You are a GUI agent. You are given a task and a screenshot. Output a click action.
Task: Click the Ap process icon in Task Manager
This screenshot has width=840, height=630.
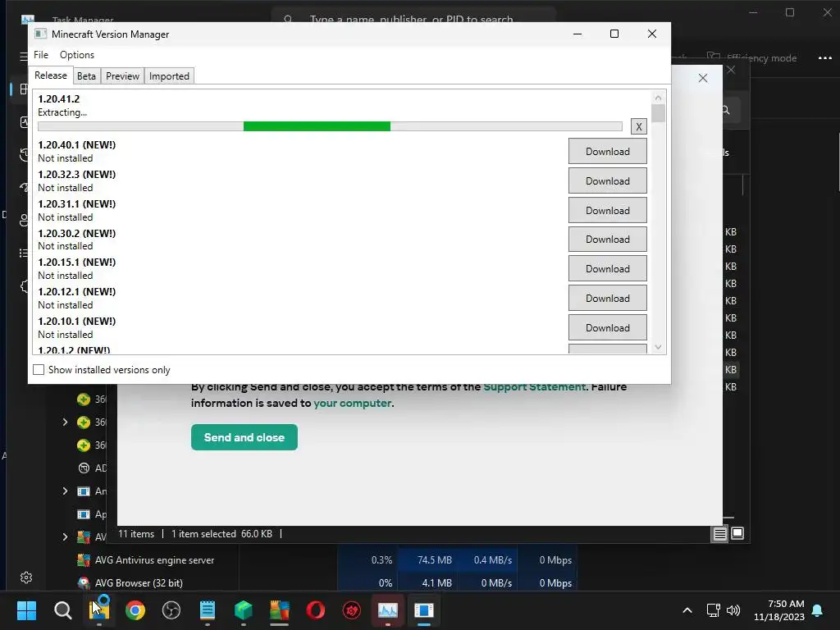point(84,514)
